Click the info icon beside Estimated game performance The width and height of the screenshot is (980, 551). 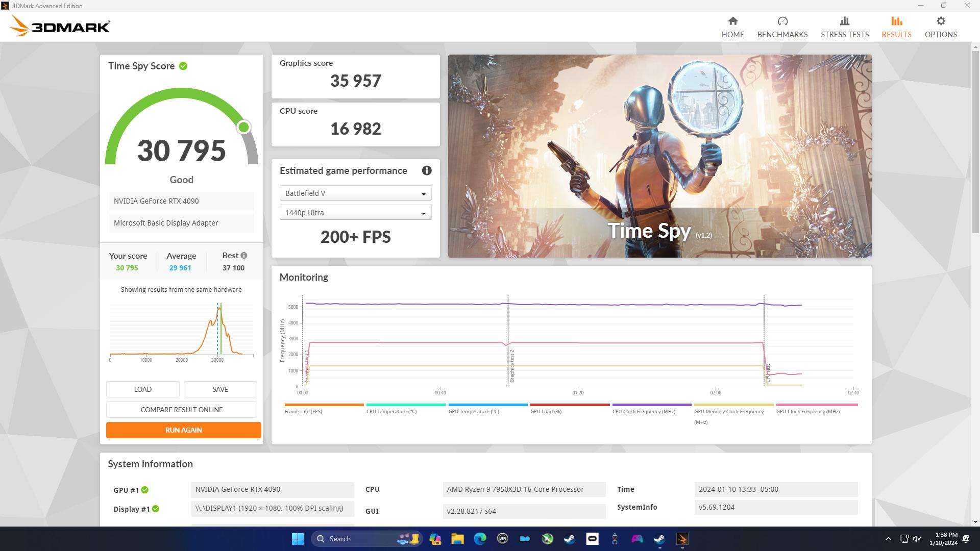tap(427, 171)
